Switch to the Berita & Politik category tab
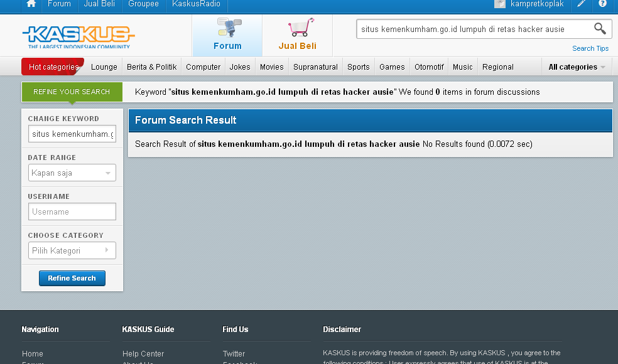 (x=151, y=67)
